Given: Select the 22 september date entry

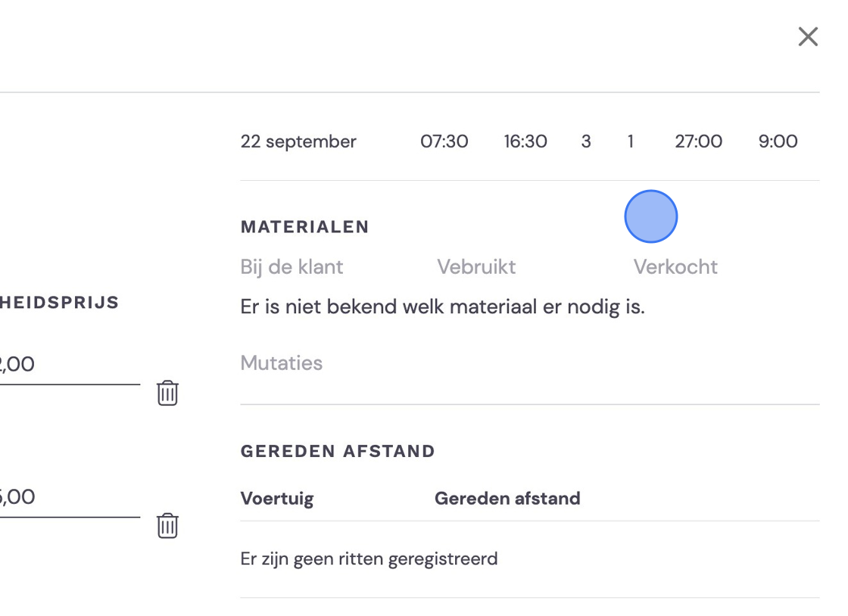Looking at the screenshot, I should pyautogui.click(x=298, y=142).
